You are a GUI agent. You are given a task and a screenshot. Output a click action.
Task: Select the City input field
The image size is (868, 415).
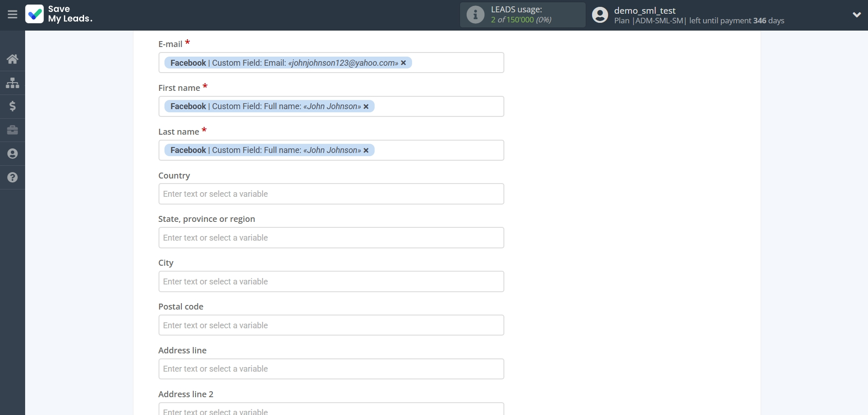coord(331,282)
